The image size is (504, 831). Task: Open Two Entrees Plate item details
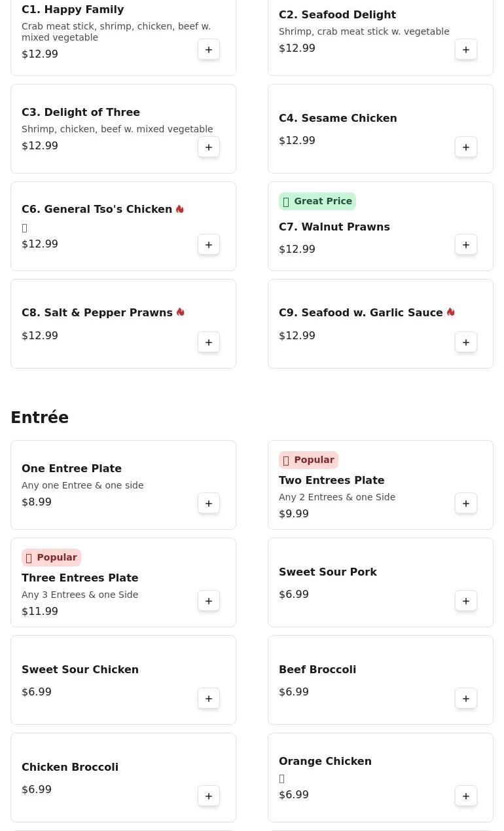pyautogui.click(x=331, y=481)
